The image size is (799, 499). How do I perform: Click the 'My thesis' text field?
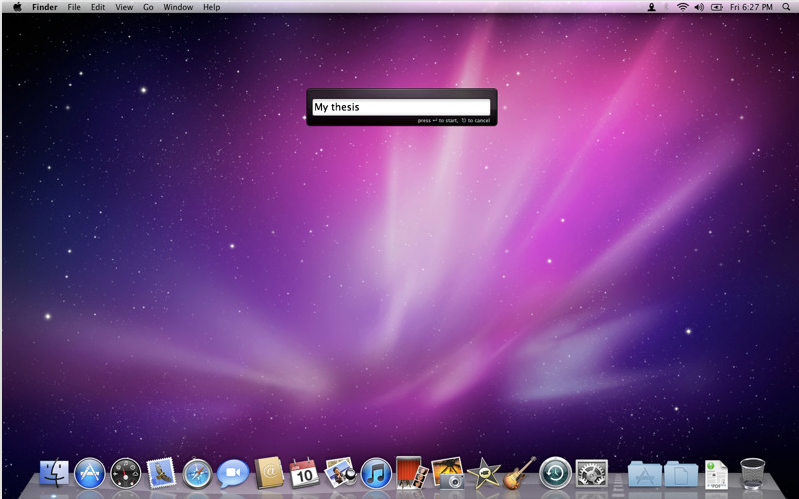tap(401, 107)
